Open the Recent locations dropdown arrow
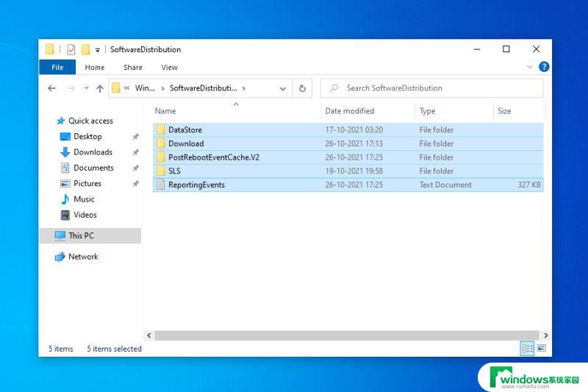Screen dimensions: 588x392 coord(86,88)
